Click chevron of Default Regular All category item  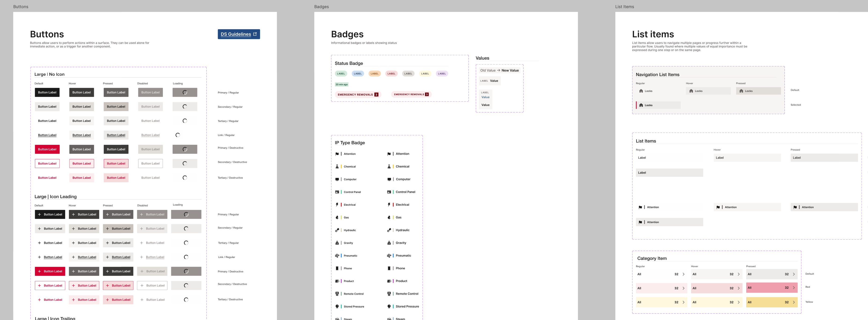683,274
